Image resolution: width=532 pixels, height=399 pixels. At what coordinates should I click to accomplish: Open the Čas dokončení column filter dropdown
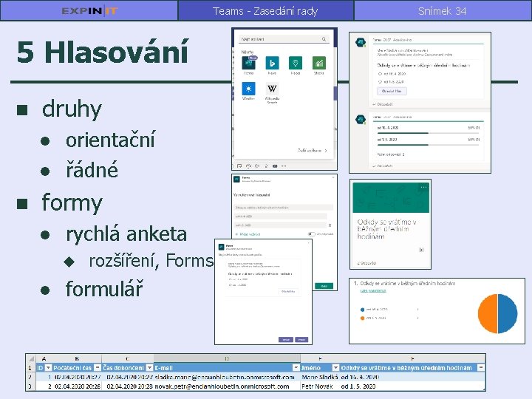[149, 368]
